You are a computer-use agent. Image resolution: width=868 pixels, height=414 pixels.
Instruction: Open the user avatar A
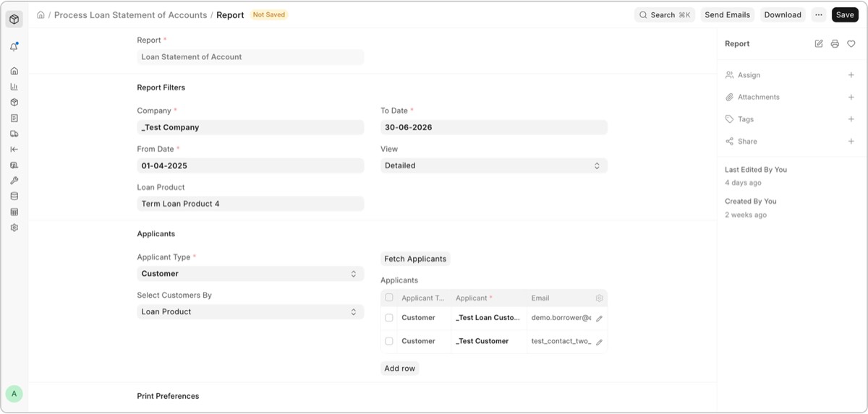(14, 394)
